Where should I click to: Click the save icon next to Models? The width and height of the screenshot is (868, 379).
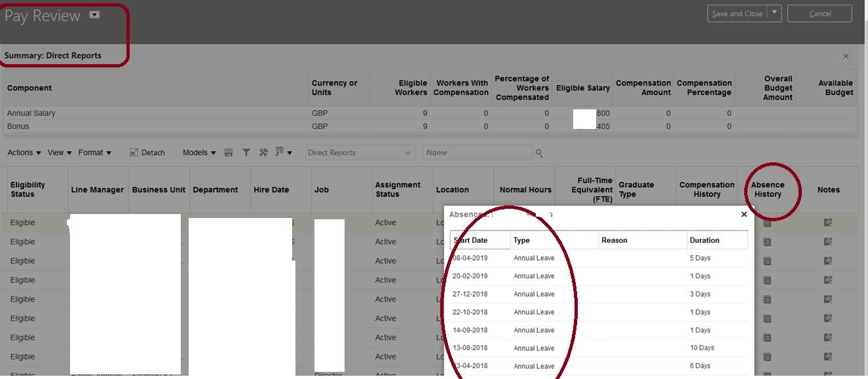[229, 153]
